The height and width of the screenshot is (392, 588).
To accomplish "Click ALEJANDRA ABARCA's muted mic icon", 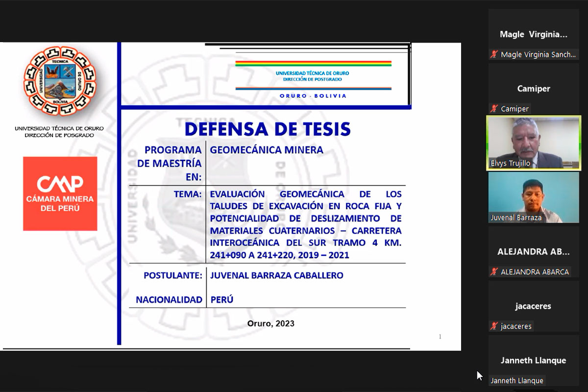I will click(494, 271).
